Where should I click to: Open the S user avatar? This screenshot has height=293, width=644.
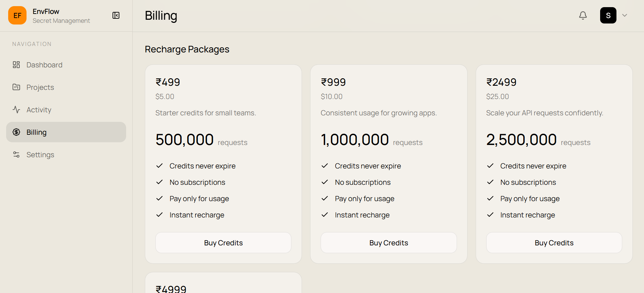click(x=608, y=15)
